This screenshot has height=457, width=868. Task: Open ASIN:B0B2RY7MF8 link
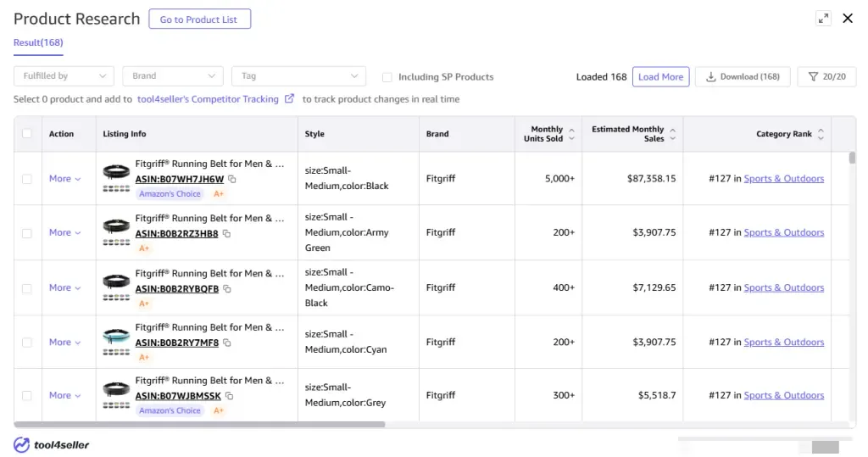tap(177, 343)
